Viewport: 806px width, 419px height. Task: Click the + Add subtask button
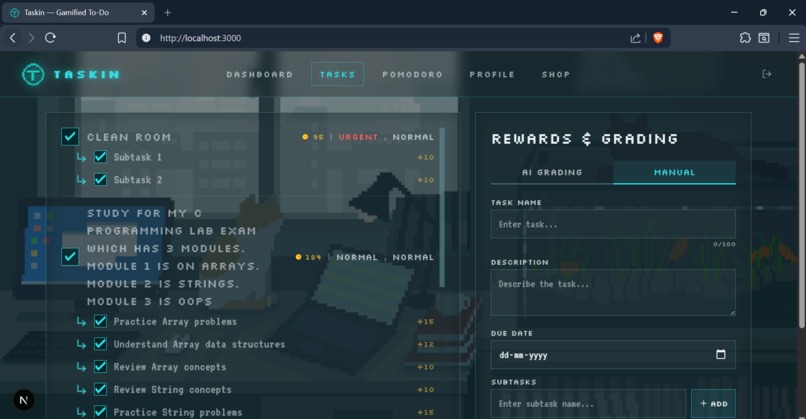tap(713, 404)
